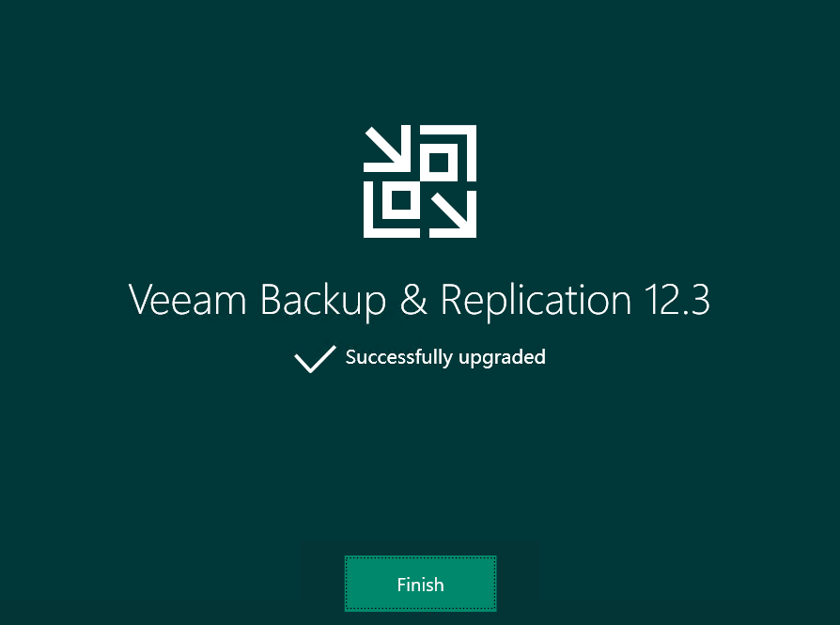Click the white success checkmark icon
Viewport: 840px width, 625px height.
point(315,359)
